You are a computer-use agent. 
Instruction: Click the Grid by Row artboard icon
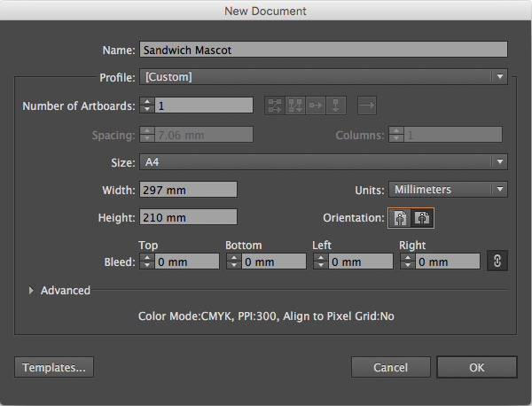(x=275, y=105)
